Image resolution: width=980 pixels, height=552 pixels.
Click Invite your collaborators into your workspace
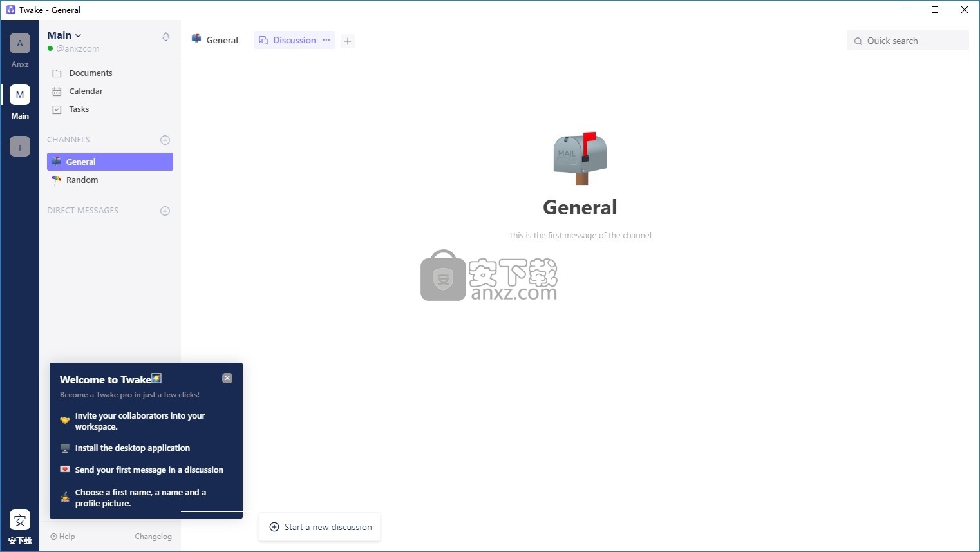140,421
